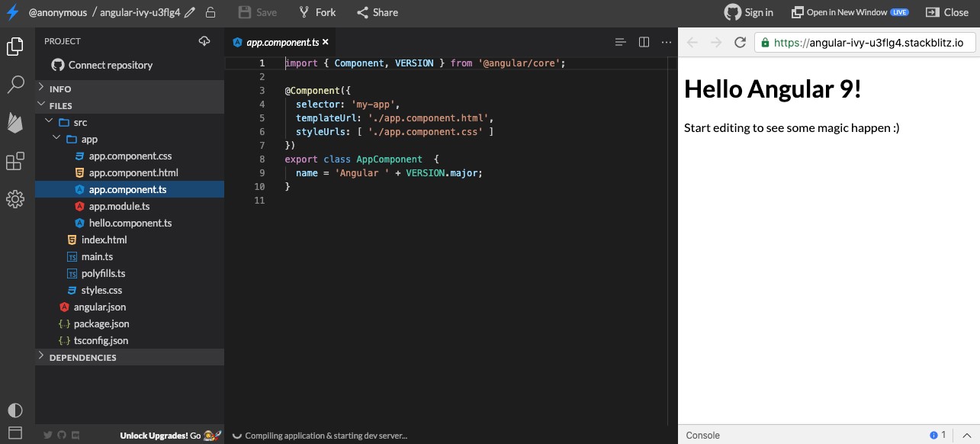Close the app.component.ts tab

326,42
